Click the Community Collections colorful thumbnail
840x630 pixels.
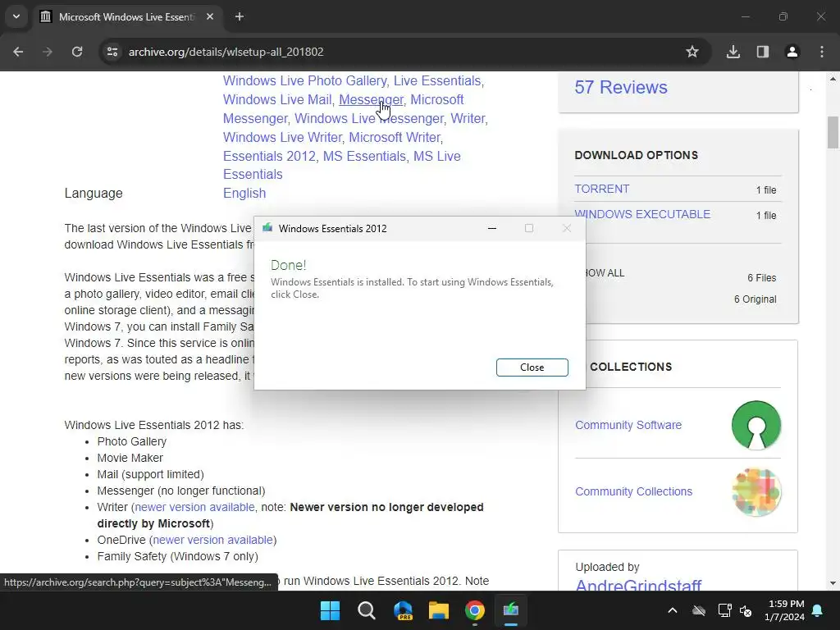[756, 492]
